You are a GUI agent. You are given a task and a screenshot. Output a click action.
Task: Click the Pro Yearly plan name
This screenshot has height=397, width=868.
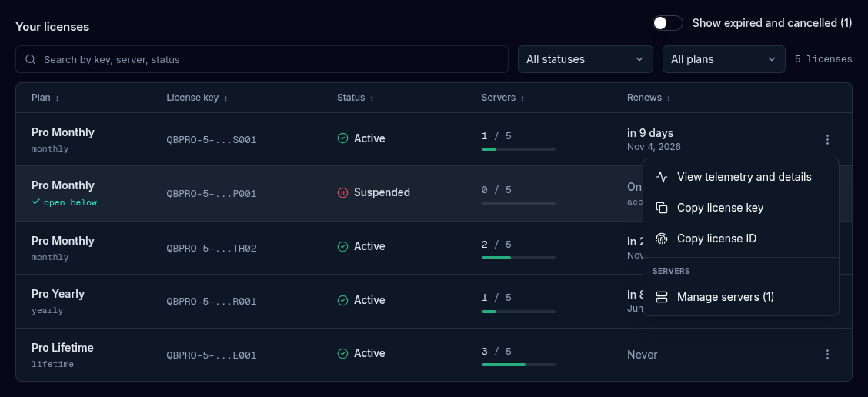[x=58, y=294]
